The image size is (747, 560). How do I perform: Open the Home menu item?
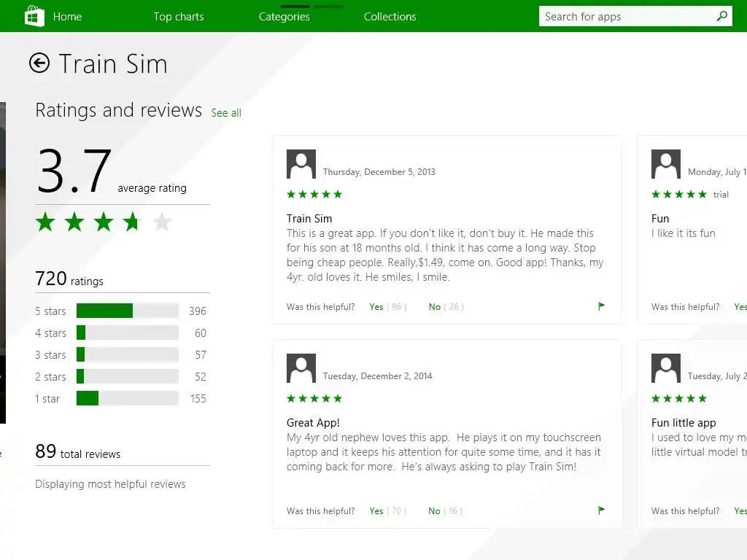pyautogui.click(x=67, y=17)
